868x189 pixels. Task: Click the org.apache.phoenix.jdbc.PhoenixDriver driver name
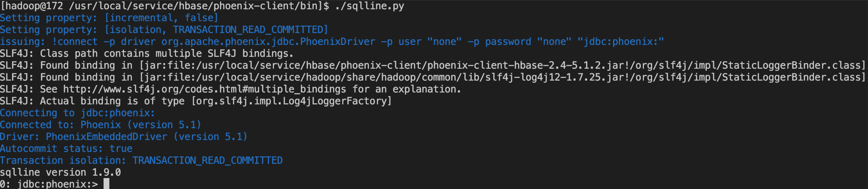[x=268, y=42]
